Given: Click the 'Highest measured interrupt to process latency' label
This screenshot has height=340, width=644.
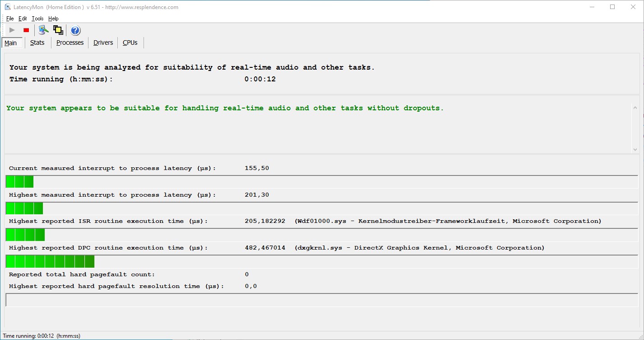Looking at the screenshot, I should (112, 195).
